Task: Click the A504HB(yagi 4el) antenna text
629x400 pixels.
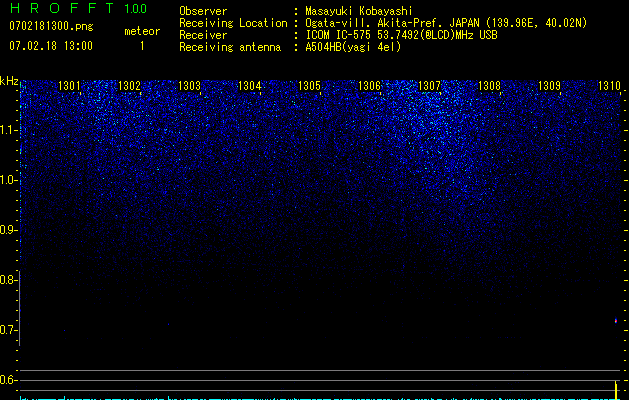Action: click(x=353, y=47)
